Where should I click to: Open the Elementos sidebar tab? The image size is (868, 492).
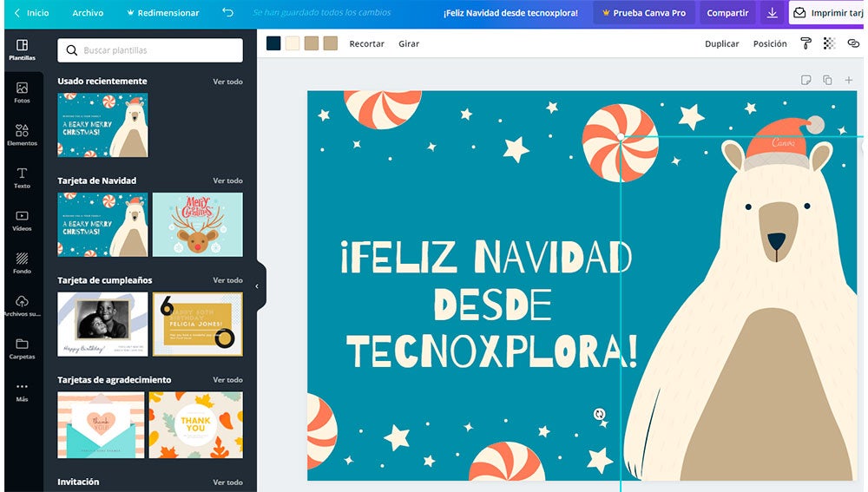(x=23, y=135)
